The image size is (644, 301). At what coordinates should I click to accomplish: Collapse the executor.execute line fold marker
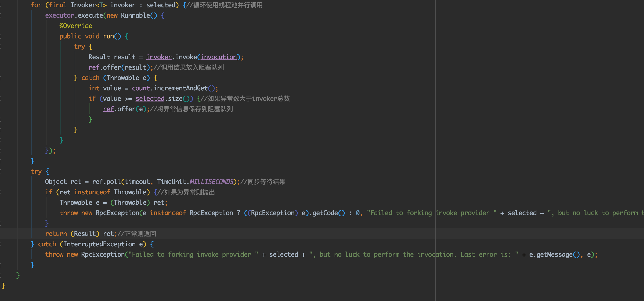click(x=1, y=16)
